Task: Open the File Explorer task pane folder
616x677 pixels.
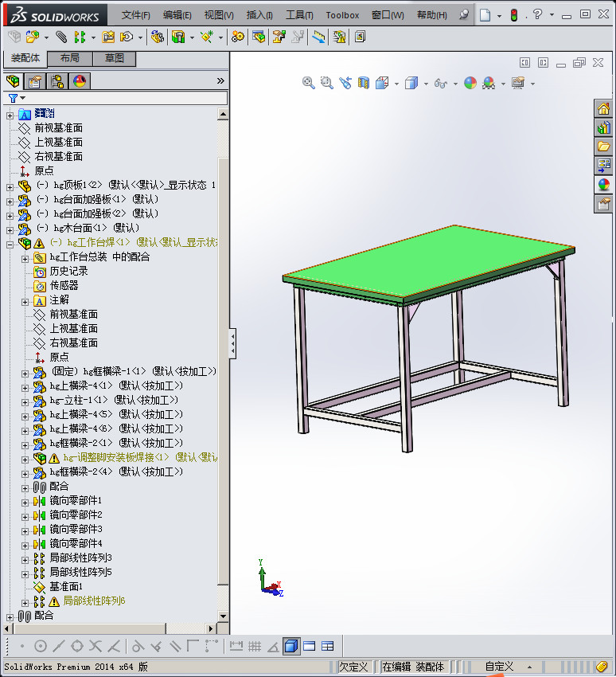Action: click(603, 147)
